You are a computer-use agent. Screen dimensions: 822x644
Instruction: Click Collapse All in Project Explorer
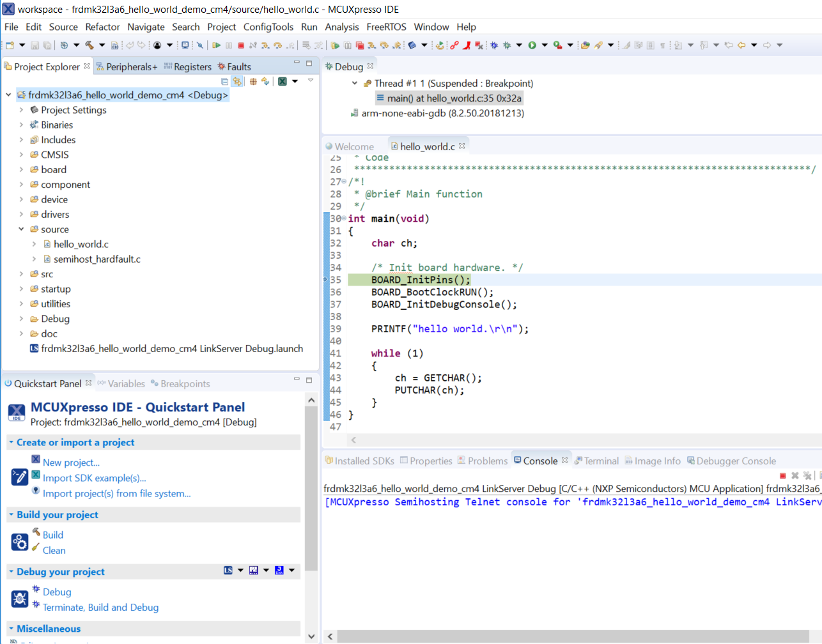[x=224, y=81]
